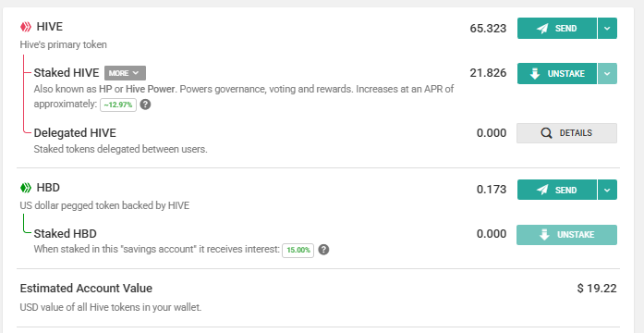This screenshot has width=644, height=333.
Task: Send HIVE tokens
Action: coord(557,29)
